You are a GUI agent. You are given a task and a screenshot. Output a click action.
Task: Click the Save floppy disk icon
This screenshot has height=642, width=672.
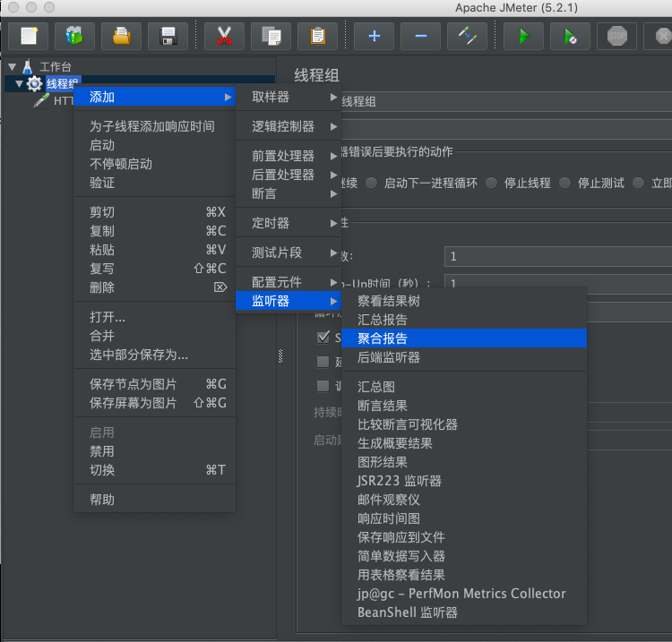click(168, 36)
